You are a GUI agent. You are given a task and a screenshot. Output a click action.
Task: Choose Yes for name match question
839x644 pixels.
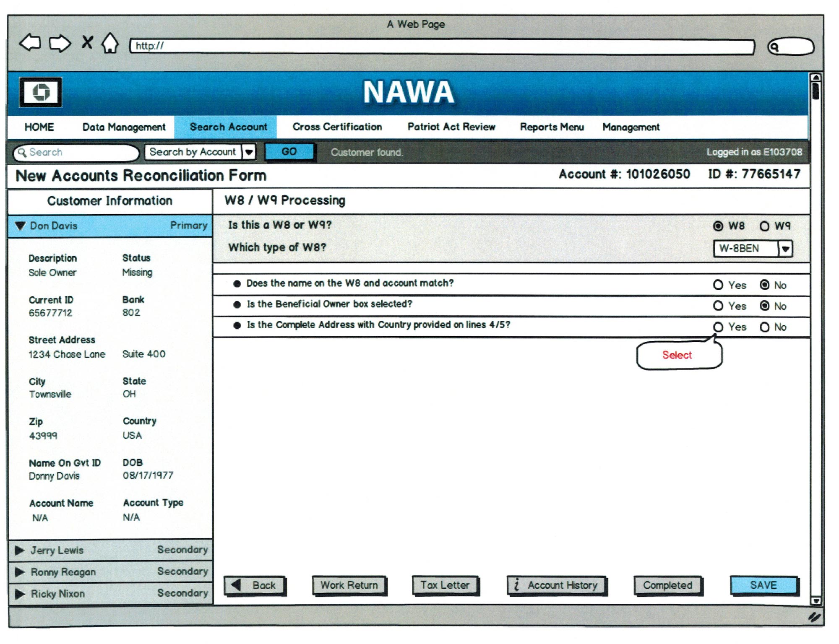718,285
